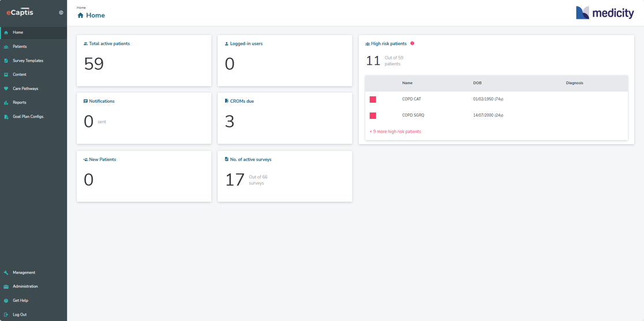The width and height of the screenshot is (644, 321).
Task: Click the Patients icon in sidebar
Action: (x=6, y=47)
